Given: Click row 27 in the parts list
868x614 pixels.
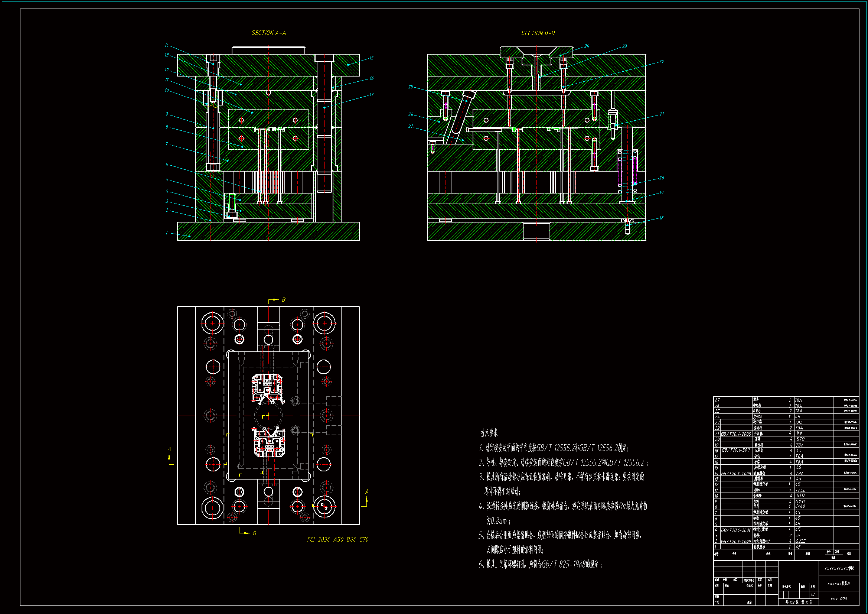Looking at the screenshot, I should point(756,400).
